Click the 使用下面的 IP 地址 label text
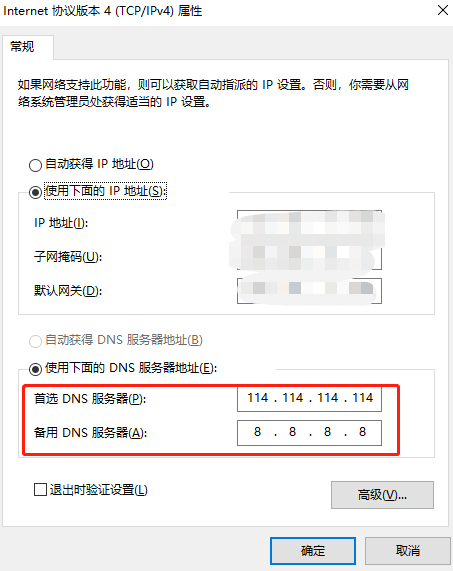 click(106, 191)
